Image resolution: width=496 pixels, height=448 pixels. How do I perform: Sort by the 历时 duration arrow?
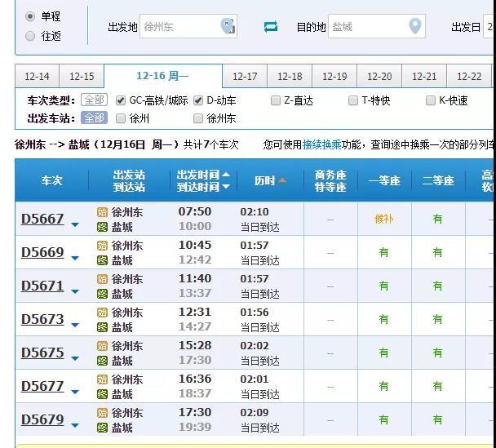click(282, 180)
